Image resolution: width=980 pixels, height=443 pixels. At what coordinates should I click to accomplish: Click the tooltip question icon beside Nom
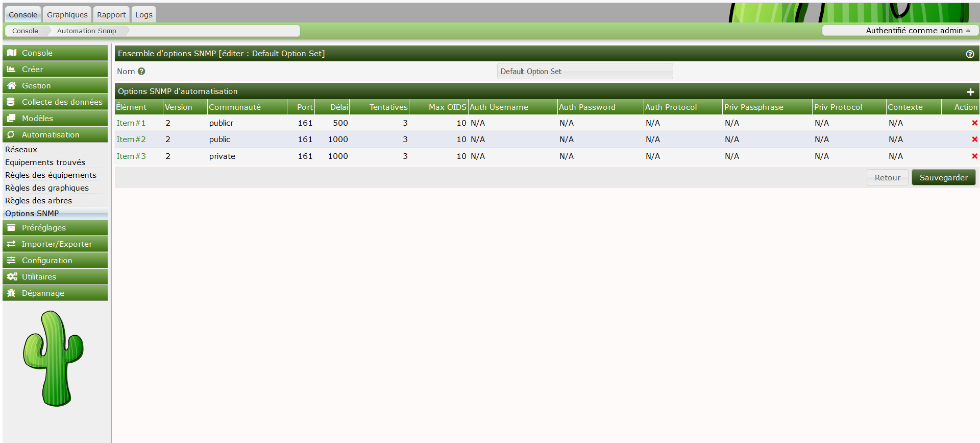[x=141, y=72]
